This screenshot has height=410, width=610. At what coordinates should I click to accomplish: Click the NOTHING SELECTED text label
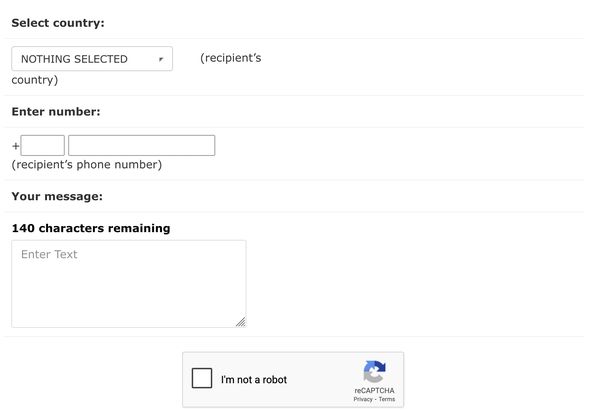(x=74, y=59)
